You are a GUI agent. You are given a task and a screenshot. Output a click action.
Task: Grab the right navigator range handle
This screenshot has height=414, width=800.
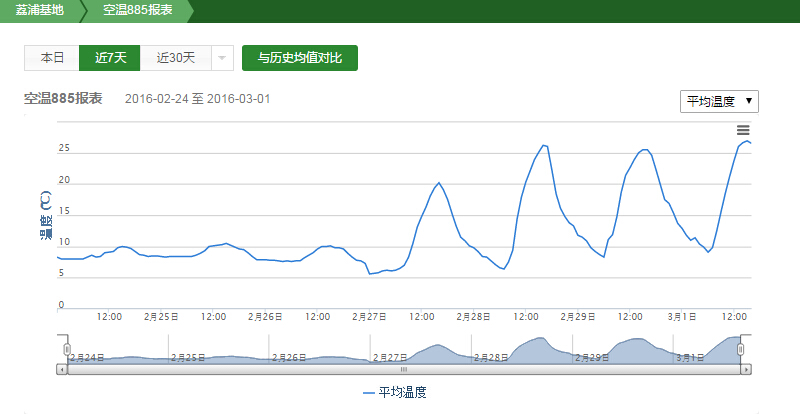pos(741,349)
